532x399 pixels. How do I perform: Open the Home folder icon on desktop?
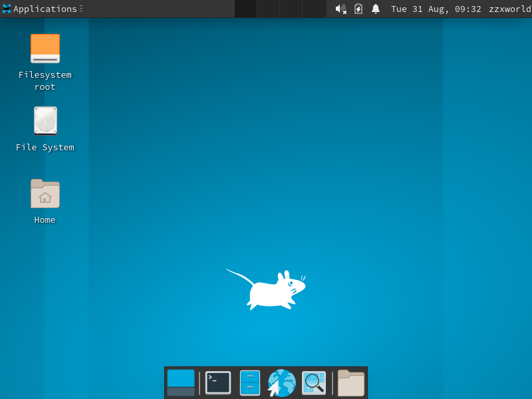point(45,194)
